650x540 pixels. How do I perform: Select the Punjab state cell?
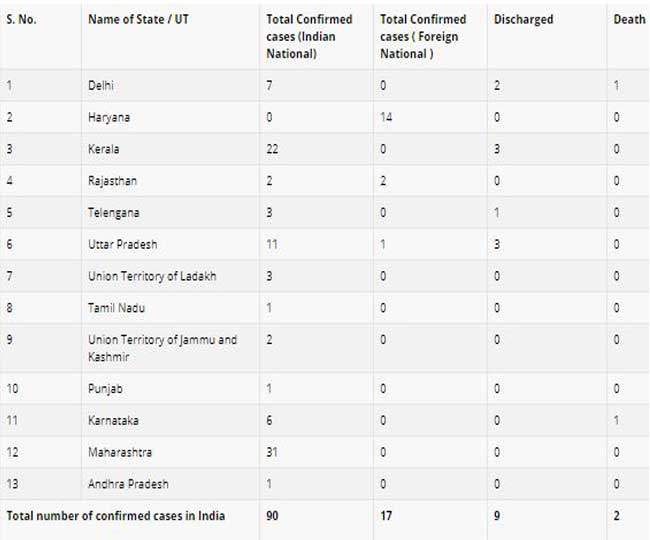tap(105, 389)
